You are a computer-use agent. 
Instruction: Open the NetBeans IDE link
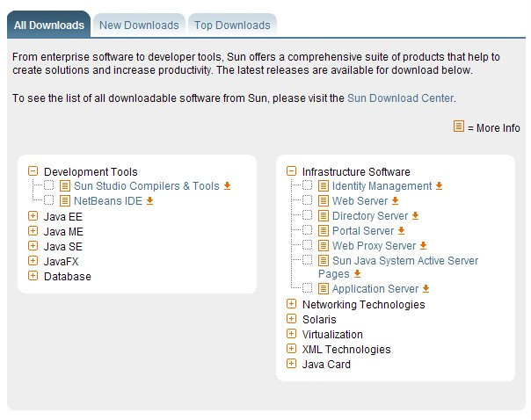tap(108, 200)
